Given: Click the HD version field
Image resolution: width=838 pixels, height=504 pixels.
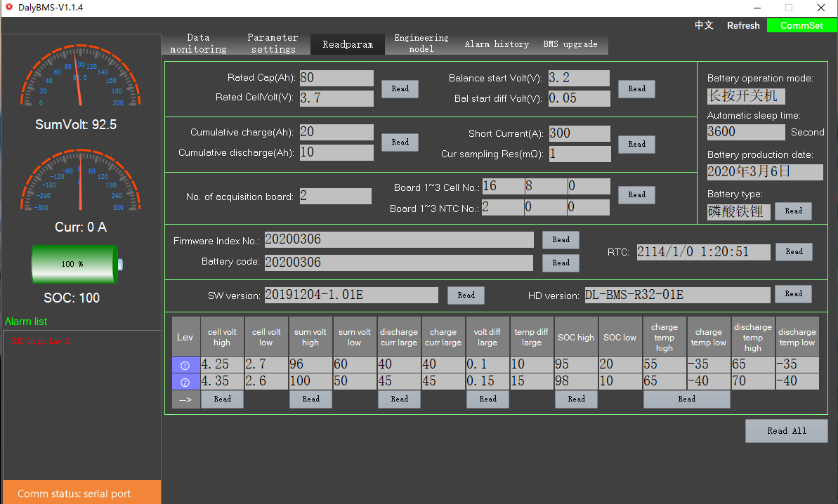Looking at the screenshot, I should click(x=678, y=295).
